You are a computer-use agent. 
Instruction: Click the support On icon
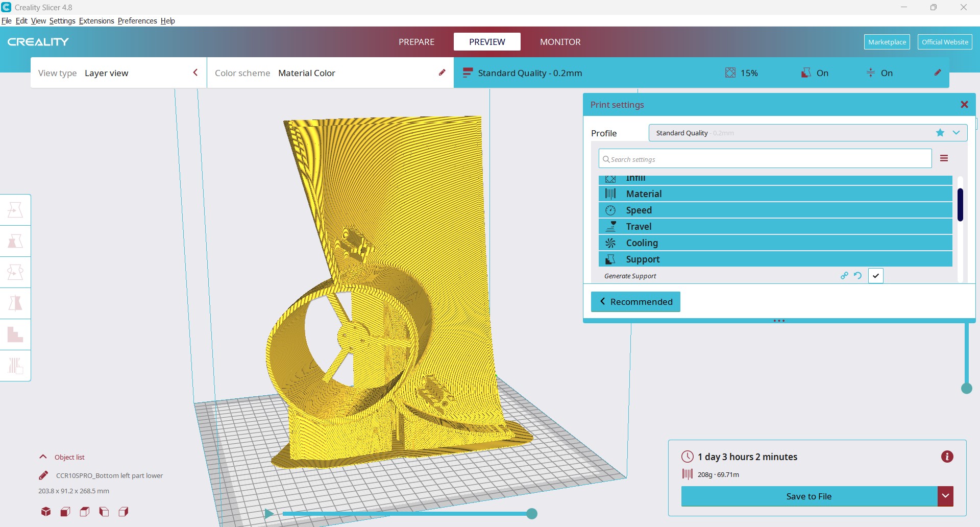click(x=806, y=73)
